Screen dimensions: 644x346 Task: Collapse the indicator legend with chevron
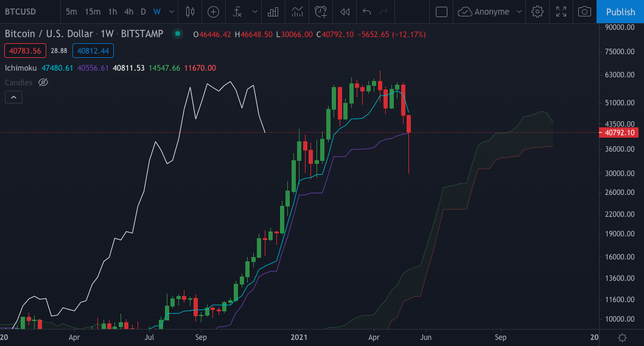click(13, 97)
